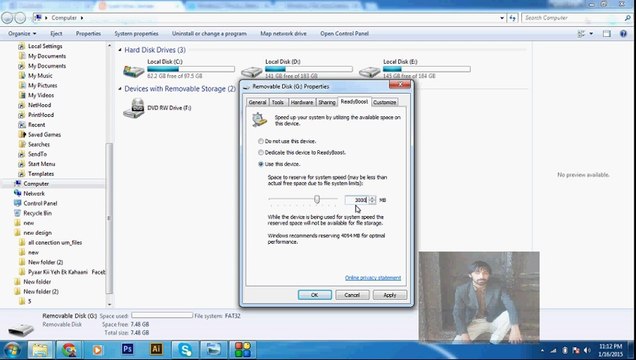Select the DVD RW Drive (F:) icon
Screen dimensions: 636x360
pyautogui.click(x=134, y=108)
